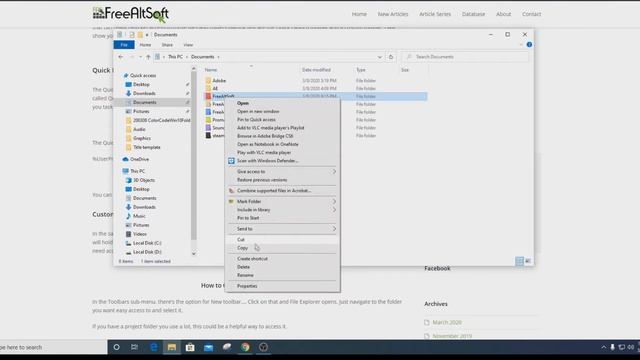Expand the Send to submenu arrow

[x=334, y=229]
